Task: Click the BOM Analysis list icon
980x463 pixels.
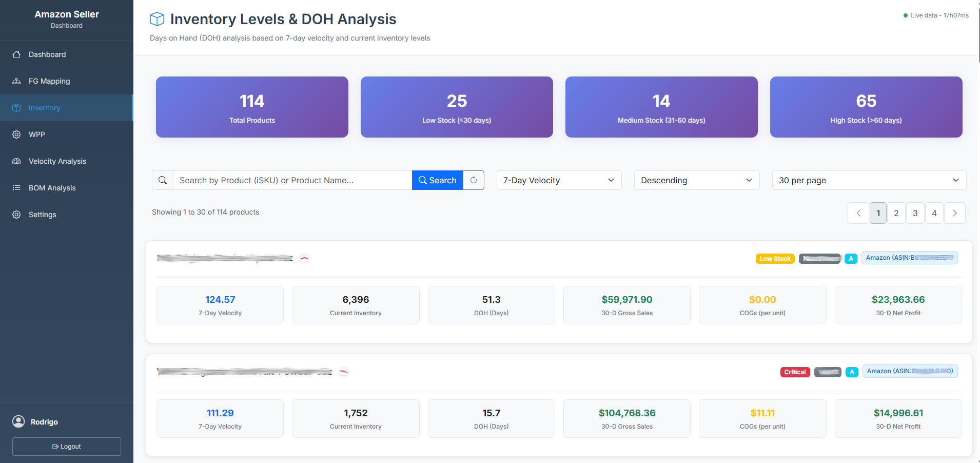Action: click(x=17, y=187)
